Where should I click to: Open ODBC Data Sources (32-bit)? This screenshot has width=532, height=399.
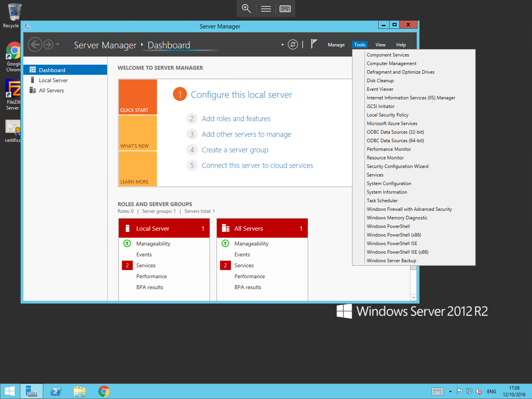(x=414, y=132)
